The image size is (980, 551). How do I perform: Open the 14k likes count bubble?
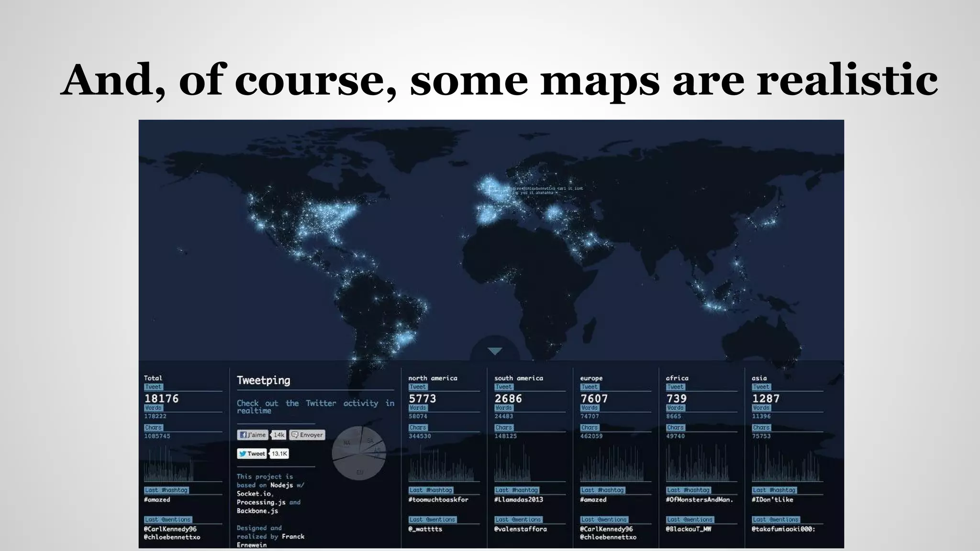279,435
